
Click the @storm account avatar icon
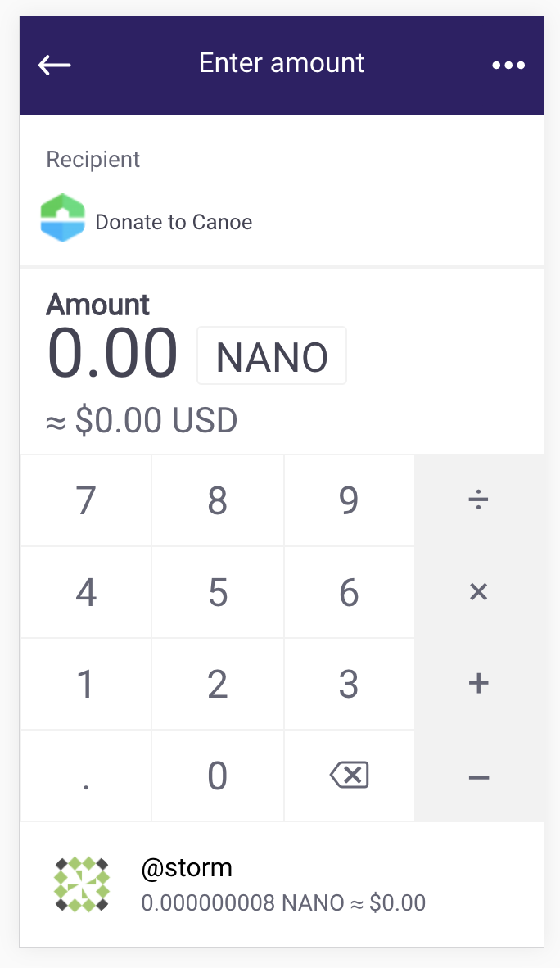tap(82, 884)
